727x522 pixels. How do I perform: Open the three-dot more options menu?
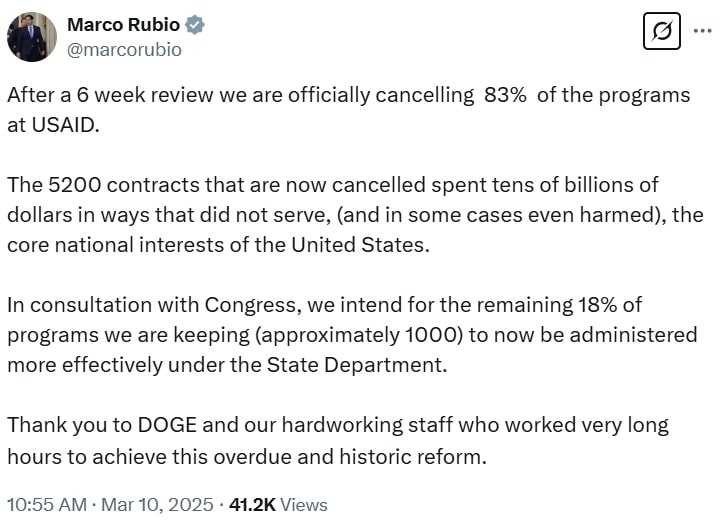[702, 31]
